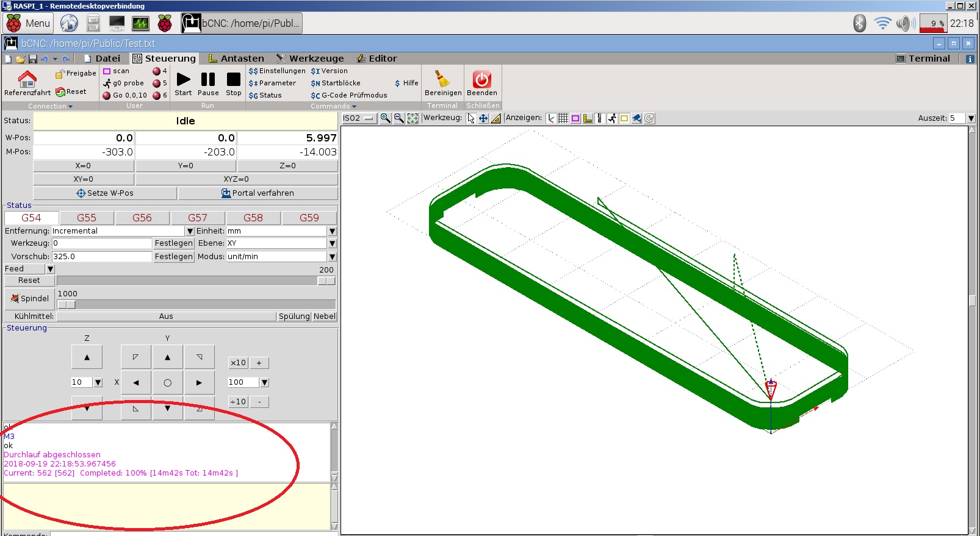Open the Auszeit dropdown arrow
The width and height of the screenshot is (980, 536).
coord(971,118)
